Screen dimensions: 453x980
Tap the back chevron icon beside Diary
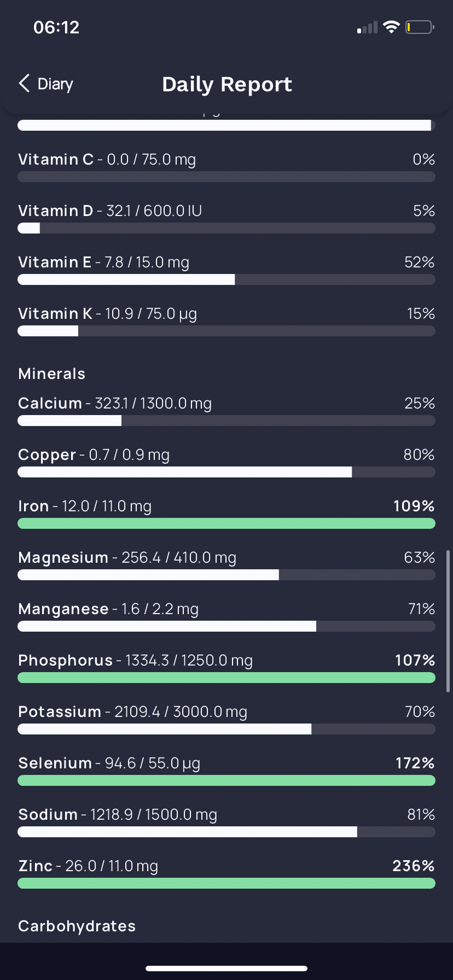click(24, 84)
